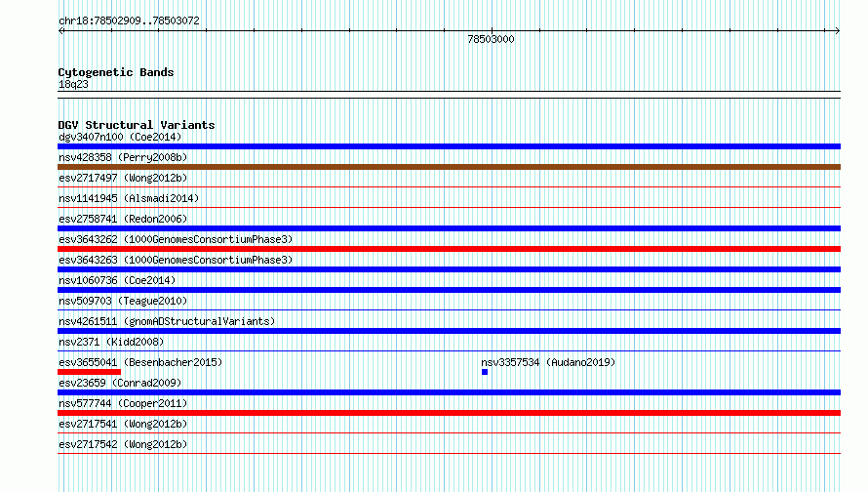The image size is (868, 492).
Task: Click the brown bar for nsv428358
Action: 449,167
